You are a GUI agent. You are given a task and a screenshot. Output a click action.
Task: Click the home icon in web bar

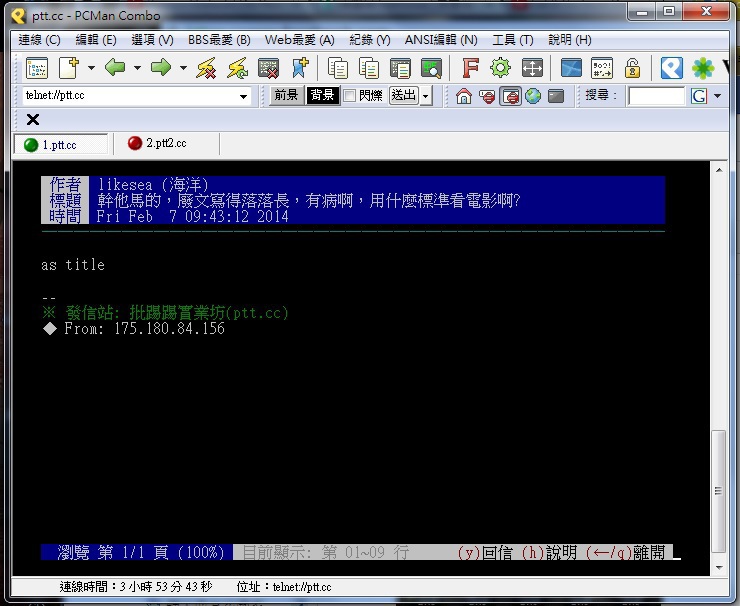tap(464, 96)
